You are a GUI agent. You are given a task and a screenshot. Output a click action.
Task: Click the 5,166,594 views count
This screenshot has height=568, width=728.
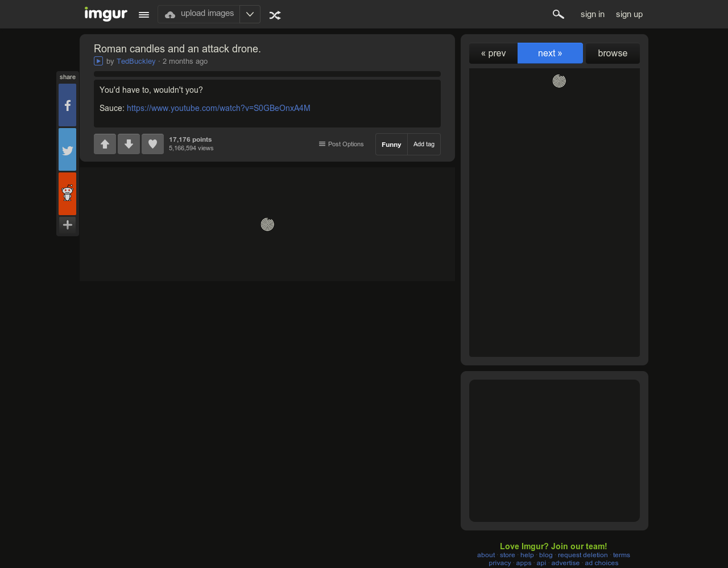(191, 148)
